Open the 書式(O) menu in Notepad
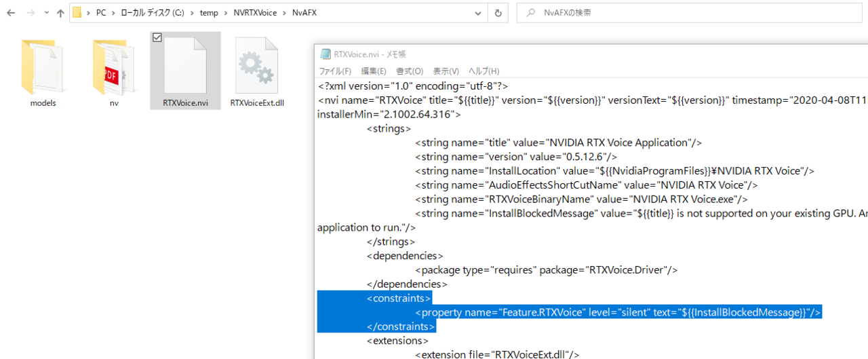868x359 pixels. click(x=410, y=71)
